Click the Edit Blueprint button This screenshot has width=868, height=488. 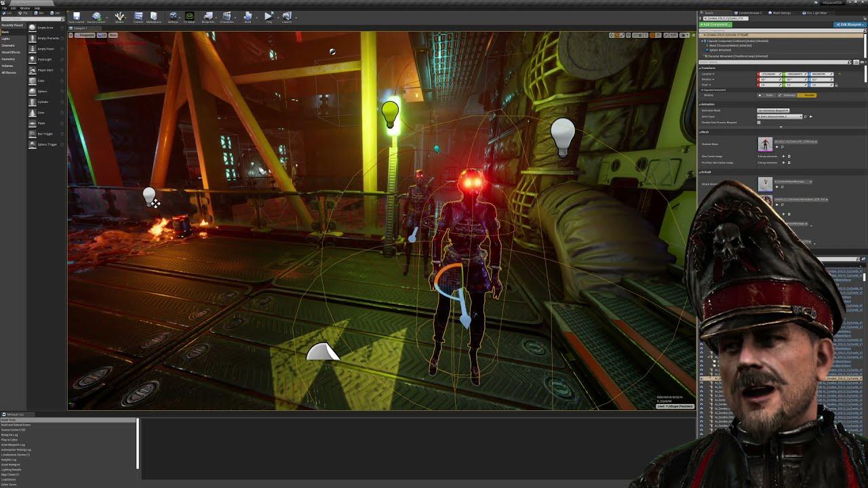(x=849, y=24)
